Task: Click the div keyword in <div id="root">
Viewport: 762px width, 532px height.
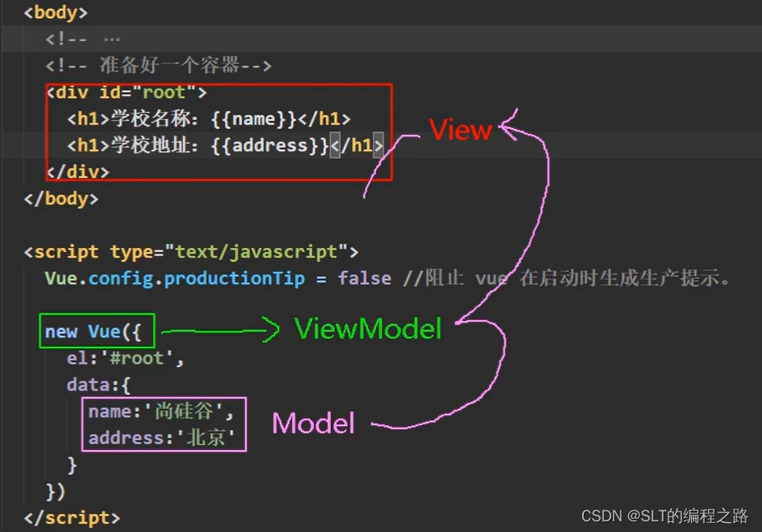Action: (x=72, y=92)
